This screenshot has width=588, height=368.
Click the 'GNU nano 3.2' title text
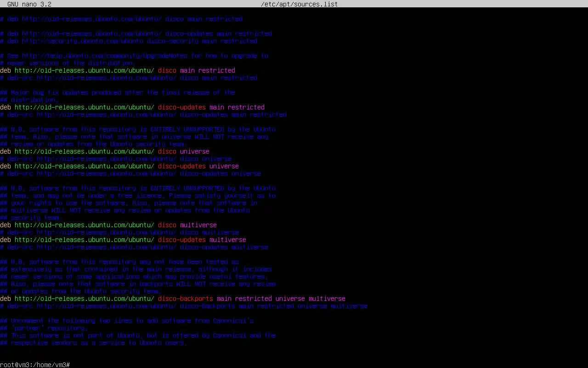29,4
